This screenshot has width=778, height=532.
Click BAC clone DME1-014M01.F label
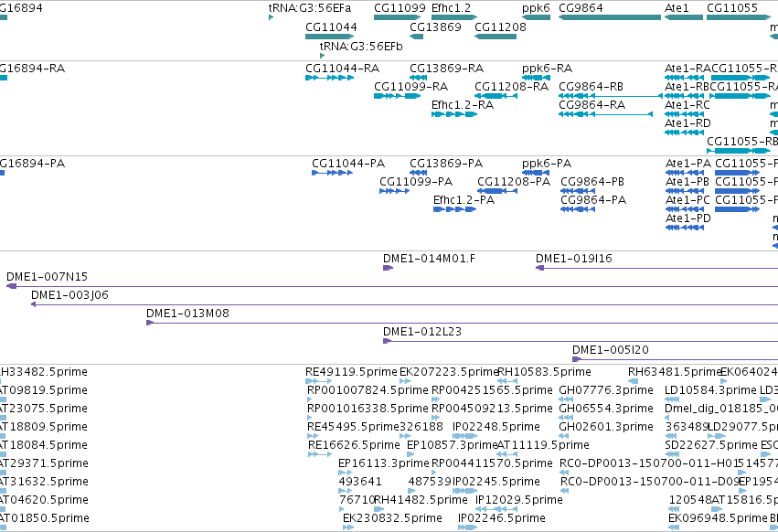(x=429, y=259)
